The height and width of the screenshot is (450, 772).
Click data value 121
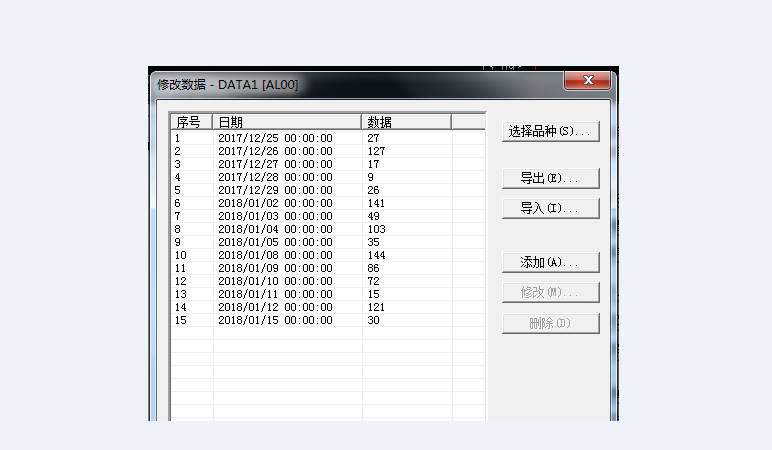click(376, 307)
